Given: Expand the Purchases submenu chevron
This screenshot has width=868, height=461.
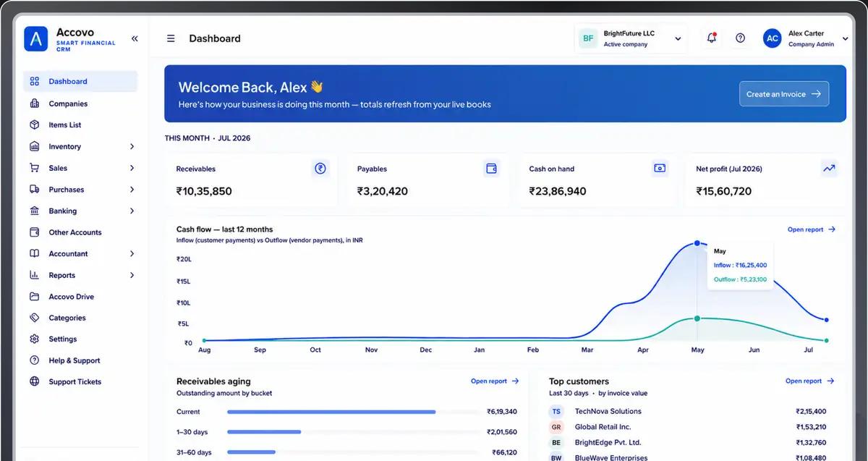Looking at the screenshot, I should [x=132, y=190].
